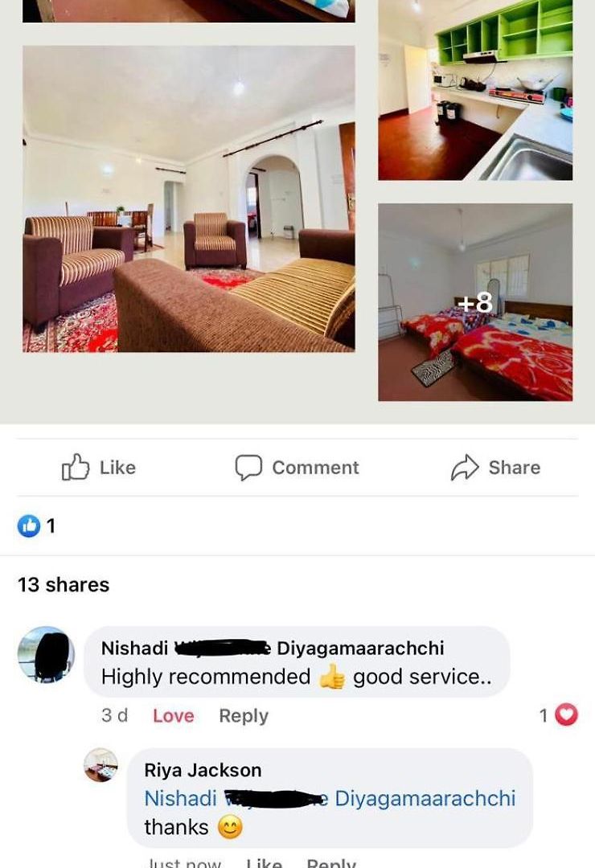Image resolution: width=595 pixels, height=868 pixels.
Task: View the living room sofa photo
Action: (x=189, y=199)
